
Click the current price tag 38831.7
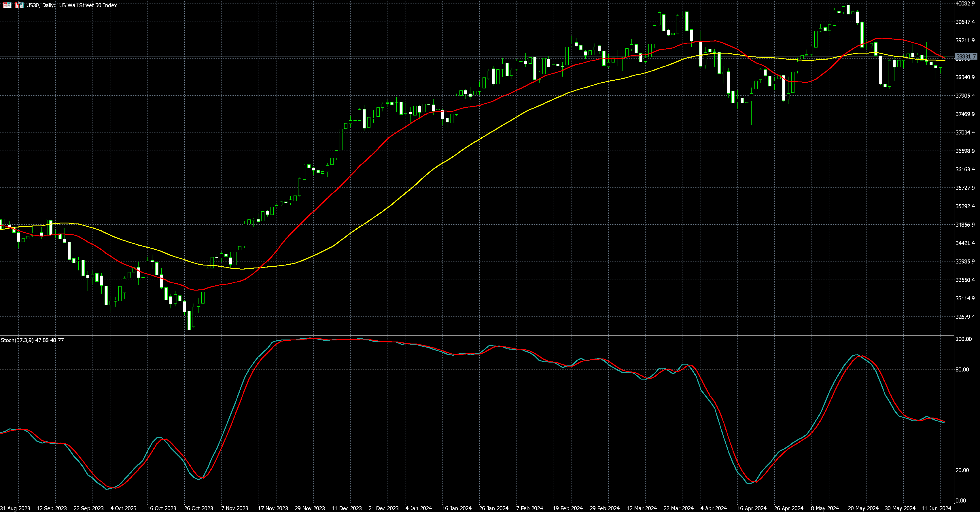pyautogui.click(x=966, y=56)
